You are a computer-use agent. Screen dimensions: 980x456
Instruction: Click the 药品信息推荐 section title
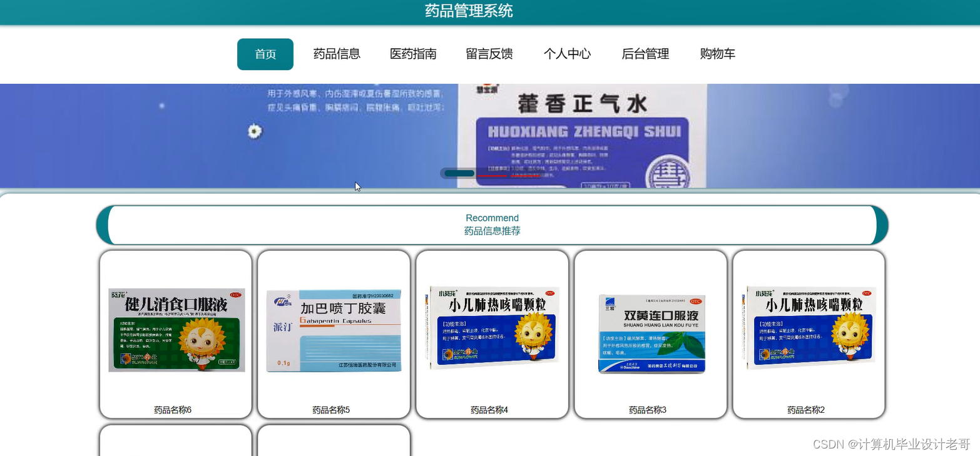click(492, 231)
